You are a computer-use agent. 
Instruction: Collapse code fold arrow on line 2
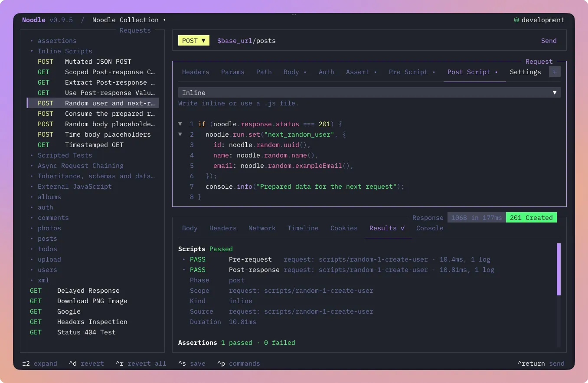pos(180,134)
